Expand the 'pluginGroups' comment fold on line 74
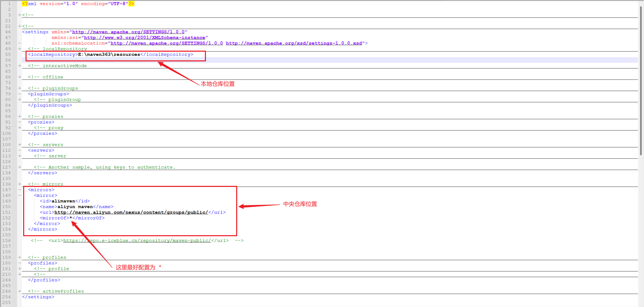Screen dimensions: 644x307 pos(19,88)
